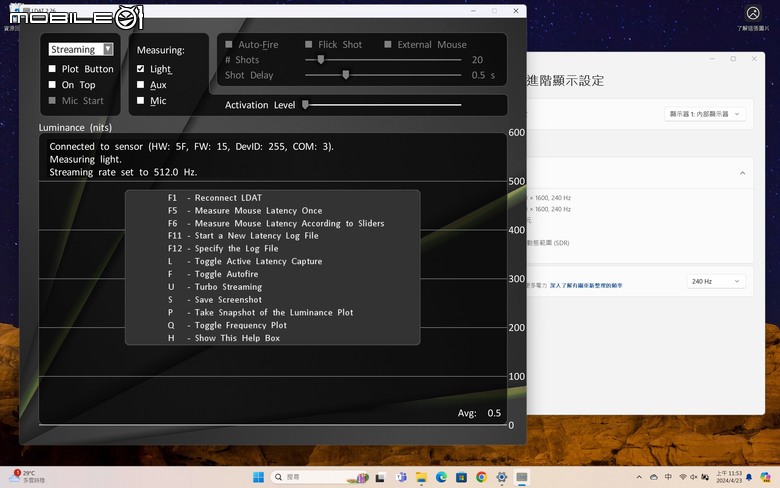Click the F5 Measure Mouse Latency Once line
The image size is (780, 488).
click(x=245, y=210)
